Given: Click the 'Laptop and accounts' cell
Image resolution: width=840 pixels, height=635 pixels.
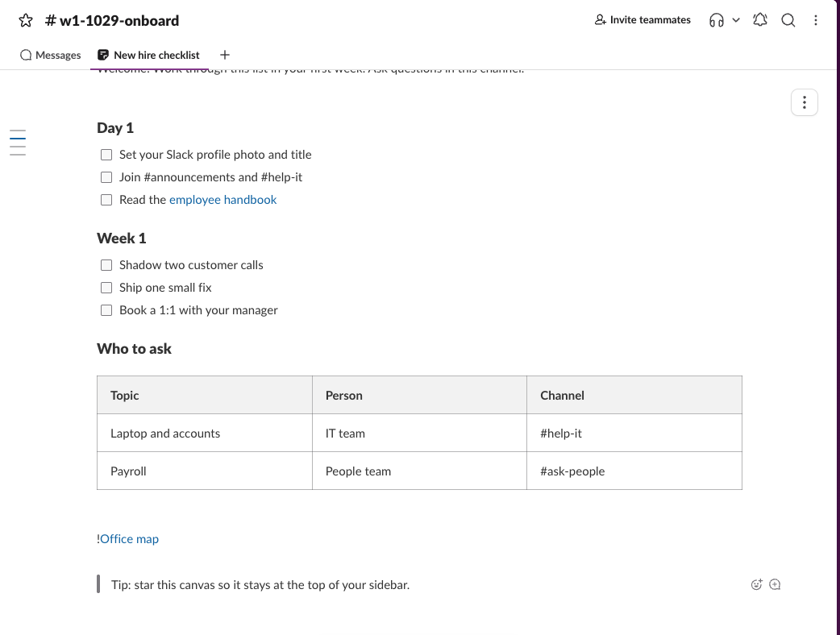Looking at the screenshot, I should click(x=205, y=434).
